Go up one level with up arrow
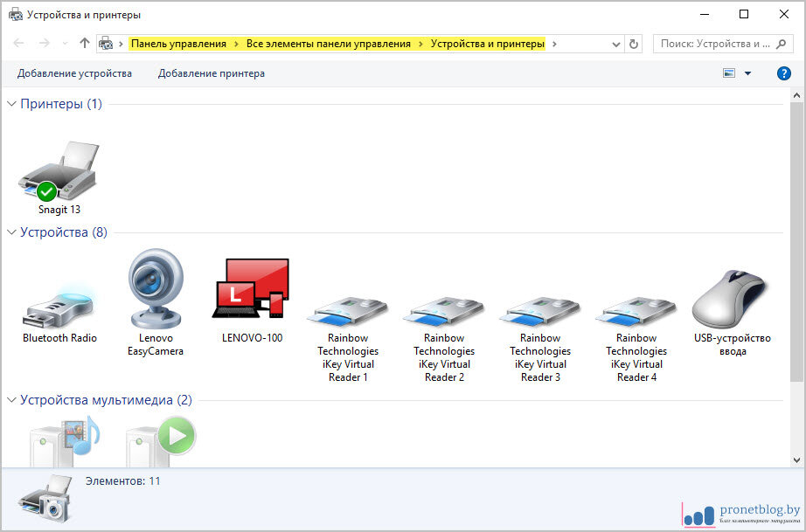Screen dimensions: 806x532 point(84,43)
